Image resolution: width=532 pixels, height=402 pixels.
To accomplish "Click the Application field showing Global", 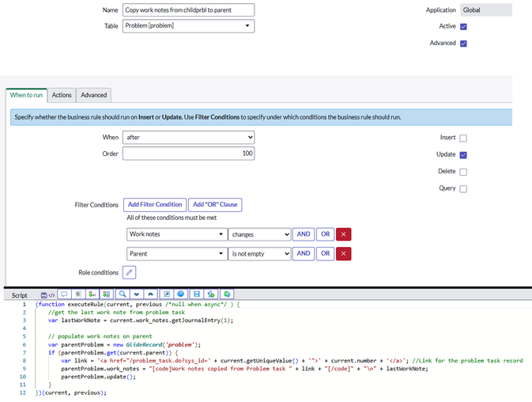I will [x=486, y=9].
